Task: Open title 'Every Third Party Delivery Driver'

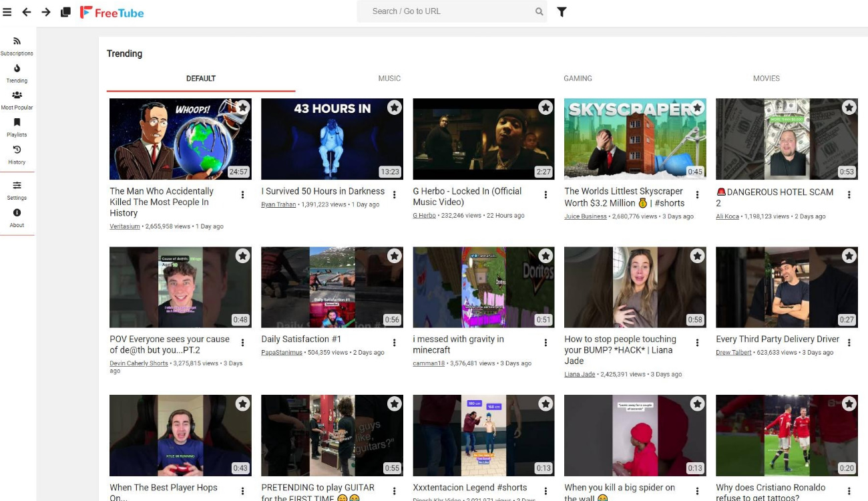Action: (x=778, y=339)
